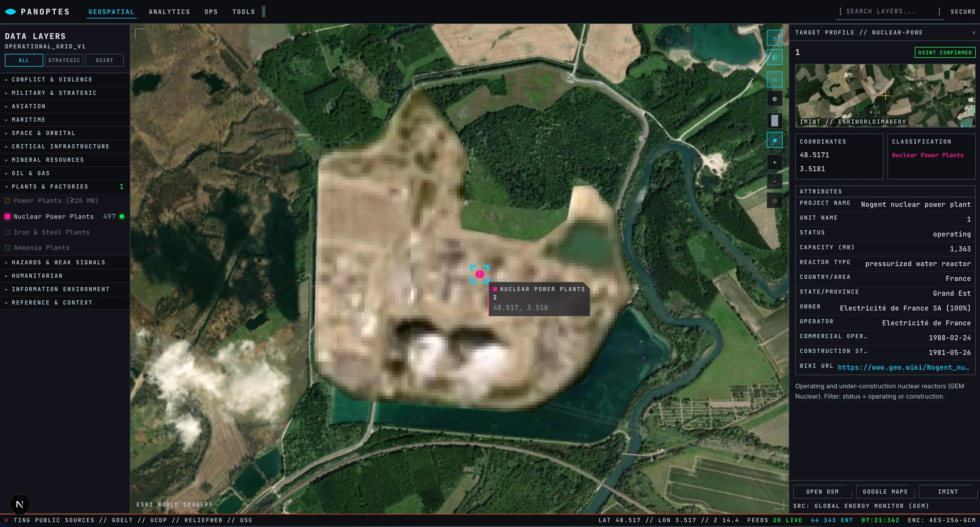
Task: Click the green active dot beside Nuclear Power Plants
Action: pyautogui.click(x=122, y=216)
